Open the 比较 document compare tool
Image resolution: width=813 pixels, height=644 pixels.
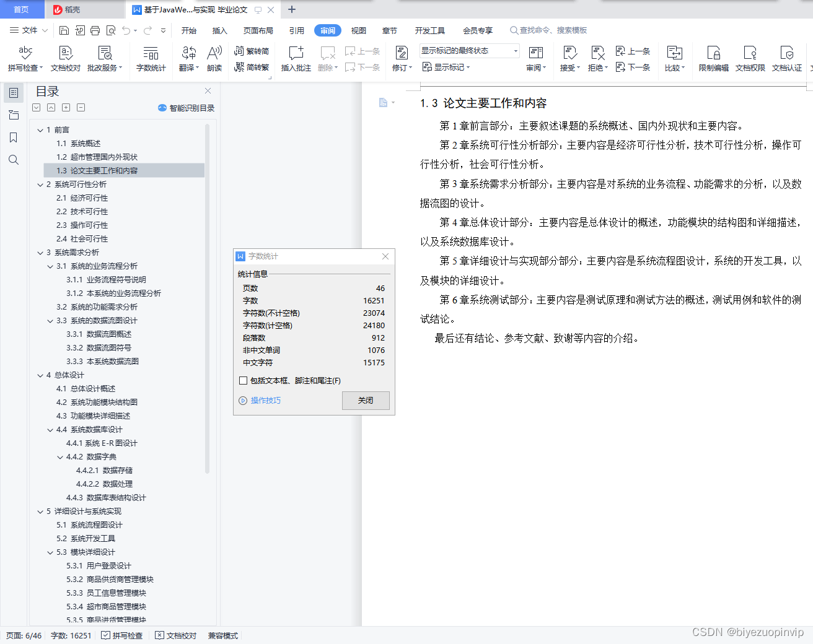(674, 58)
